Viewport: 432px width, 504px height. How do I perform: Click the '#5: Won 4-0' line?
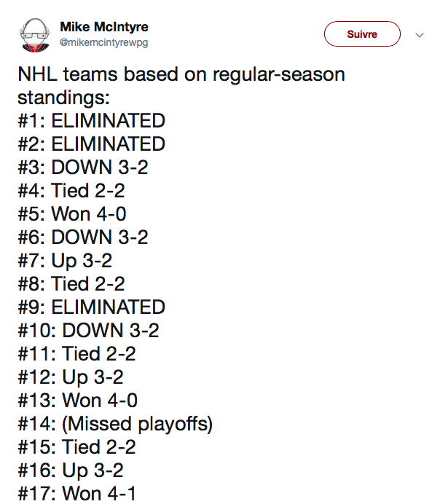pyautogui.click(x=72, y=214)
